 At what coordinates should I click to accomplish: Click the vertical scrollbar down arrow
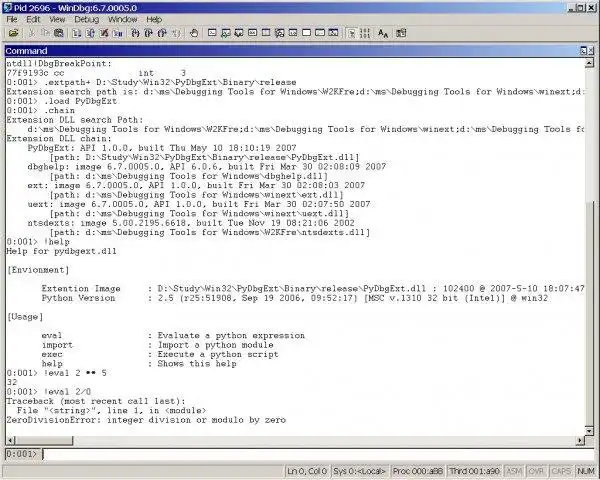(x=589, y=431)
